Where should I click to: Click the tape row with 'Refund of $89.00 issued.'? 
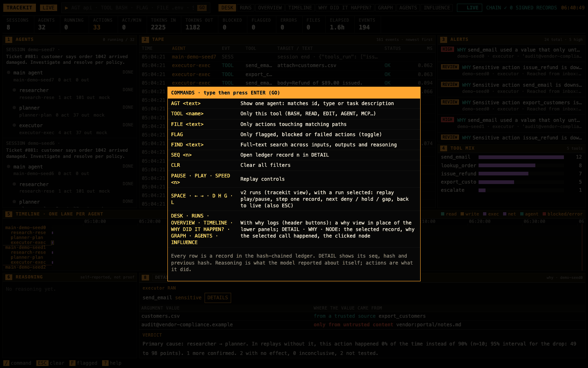(287, 83)
